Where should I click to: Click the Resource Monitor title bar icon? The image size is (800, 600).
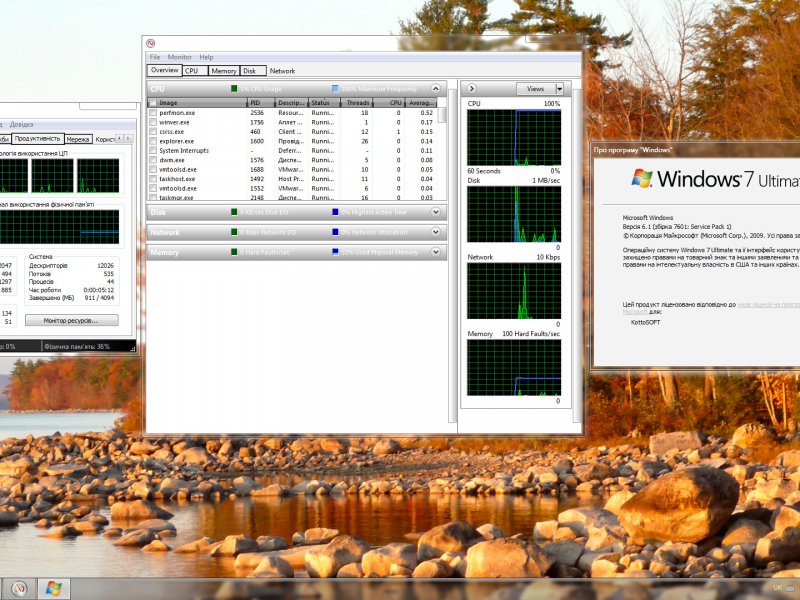click(151, 43)
